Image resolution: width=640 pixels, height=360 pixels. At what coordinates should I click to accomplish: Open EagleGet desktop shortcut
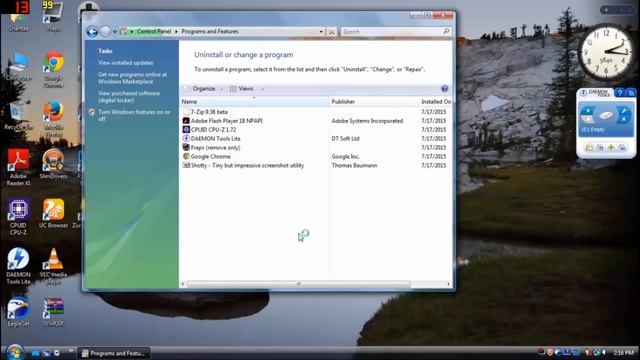point(18,312)
